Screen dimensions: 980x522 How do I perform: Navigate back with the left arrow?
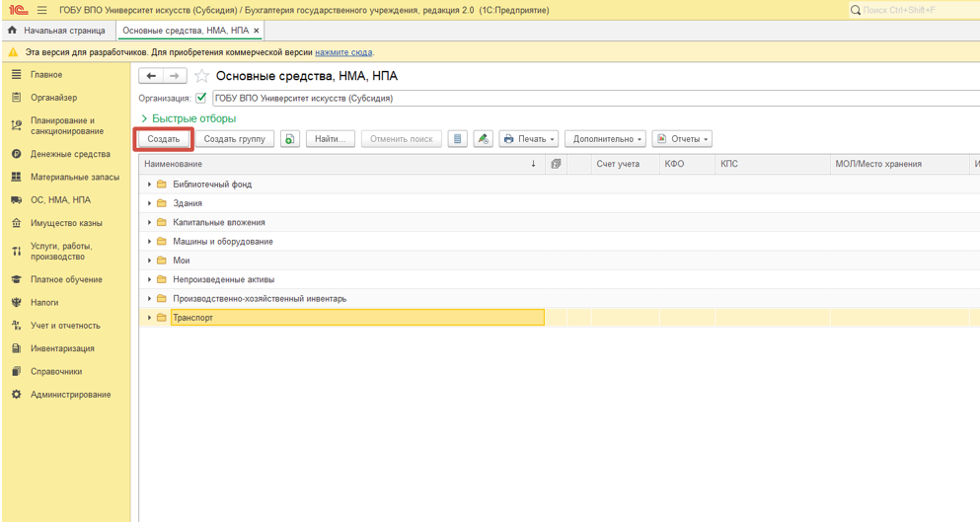tap(151, 76)
